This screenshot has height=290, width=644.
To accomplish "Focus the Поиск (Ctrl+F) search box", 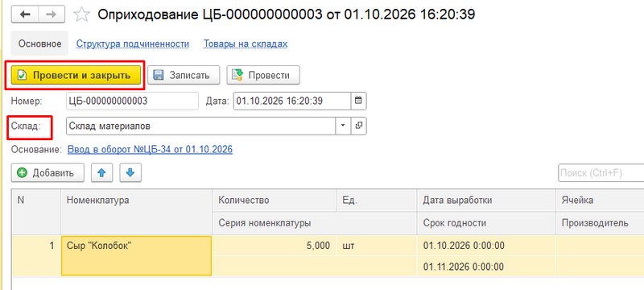I will click(601, 173).
